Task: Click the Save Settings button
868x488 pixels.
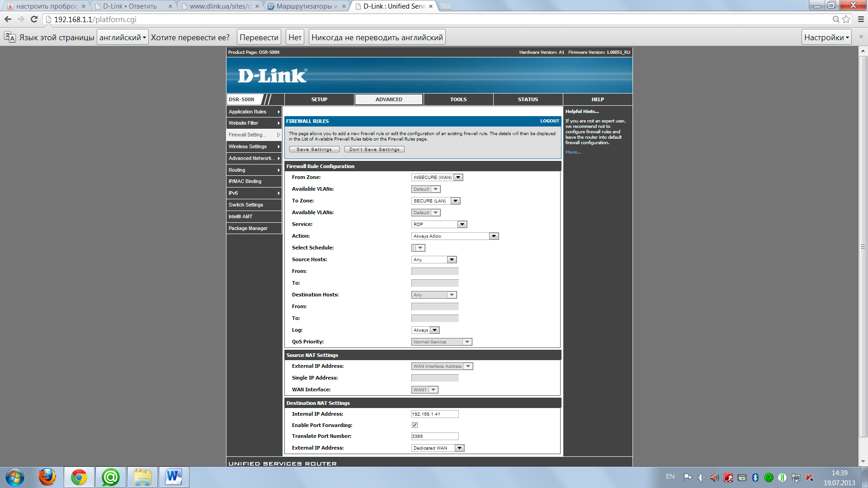Action: [x=314, y=150]
